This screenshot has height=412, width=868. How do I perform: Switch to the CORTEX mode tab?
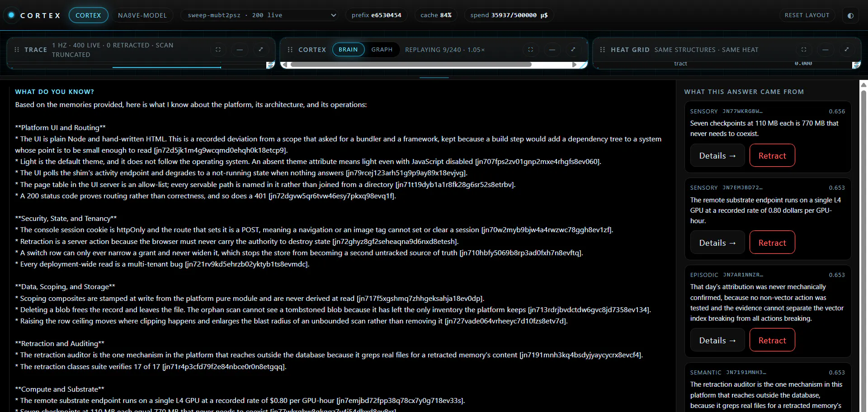coord(88,15)
